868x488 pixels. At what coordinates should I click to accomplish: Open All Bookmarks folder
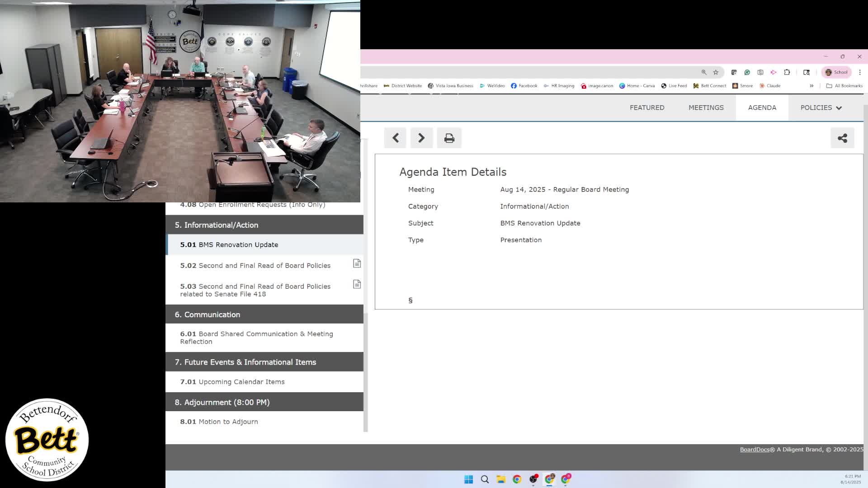pos(844,85)
